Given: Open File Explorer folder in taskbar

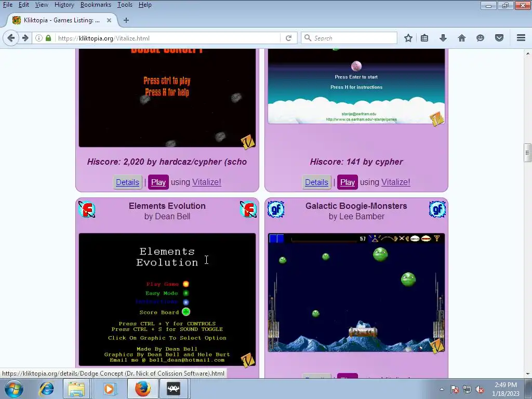Looking at the screenshot, I should pyautogui.click(x=76, y=389).
